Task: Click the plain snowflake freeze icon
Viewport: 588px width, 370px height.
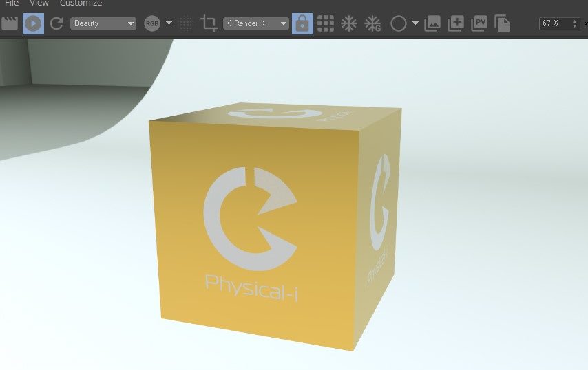Action: [x=349, y=23]
